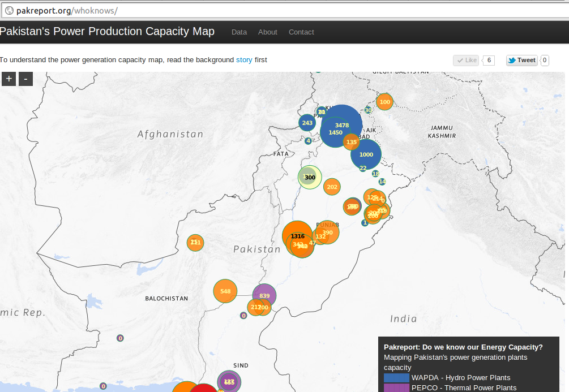Click the India map label

[x=404, y=319]
